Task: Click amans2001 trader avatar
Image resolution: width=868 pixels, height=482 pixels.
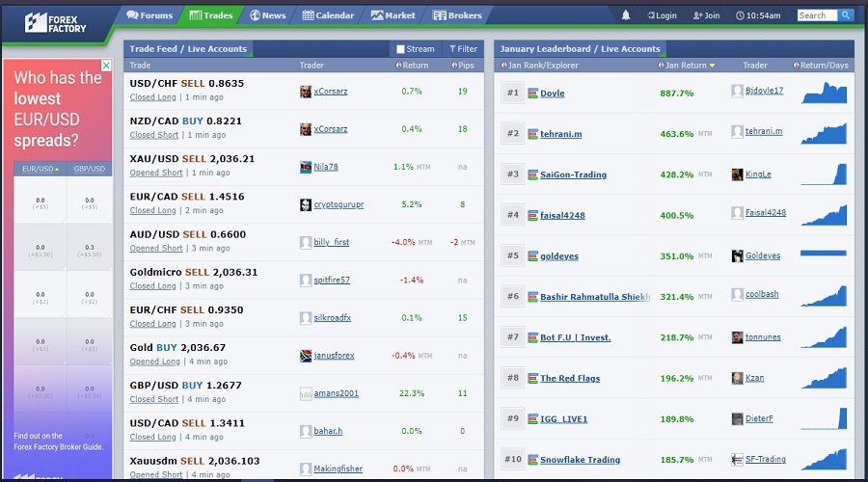Action: [306, 393]
